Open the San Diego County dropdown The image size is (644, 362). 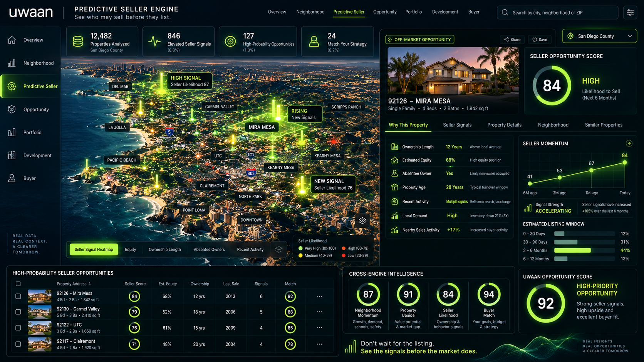point(599,36)
